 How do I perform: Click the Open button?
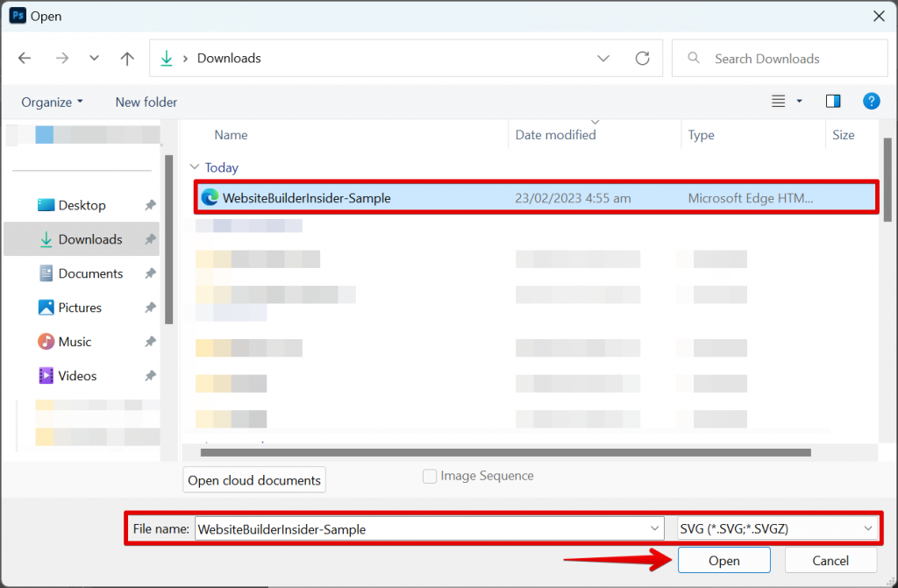(723, 561)
